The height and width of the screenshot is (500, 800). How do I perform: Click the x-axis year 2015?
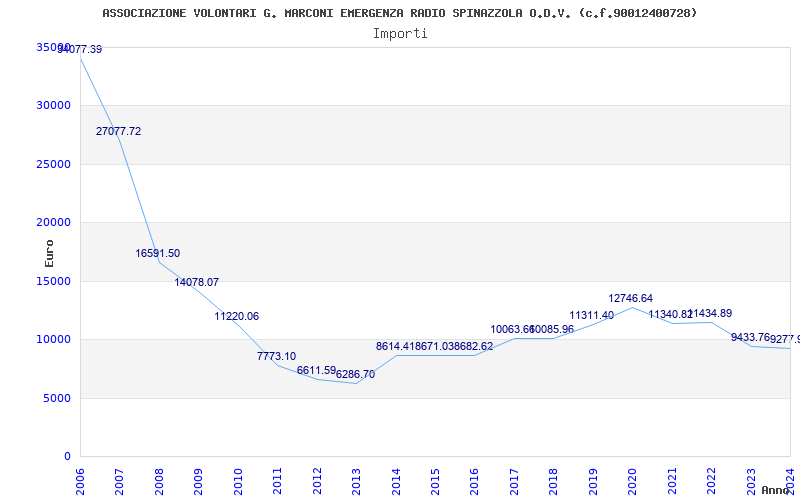(435, 481)
